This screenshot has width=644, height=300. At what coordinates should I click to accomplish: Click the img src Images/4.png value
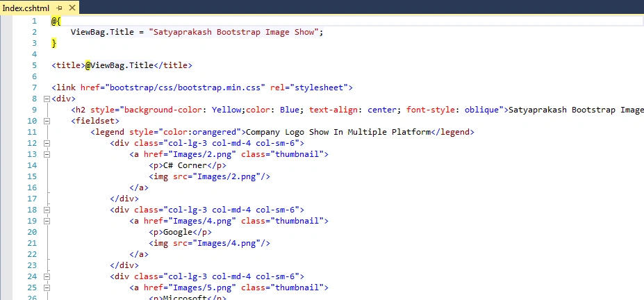point(229,243)
